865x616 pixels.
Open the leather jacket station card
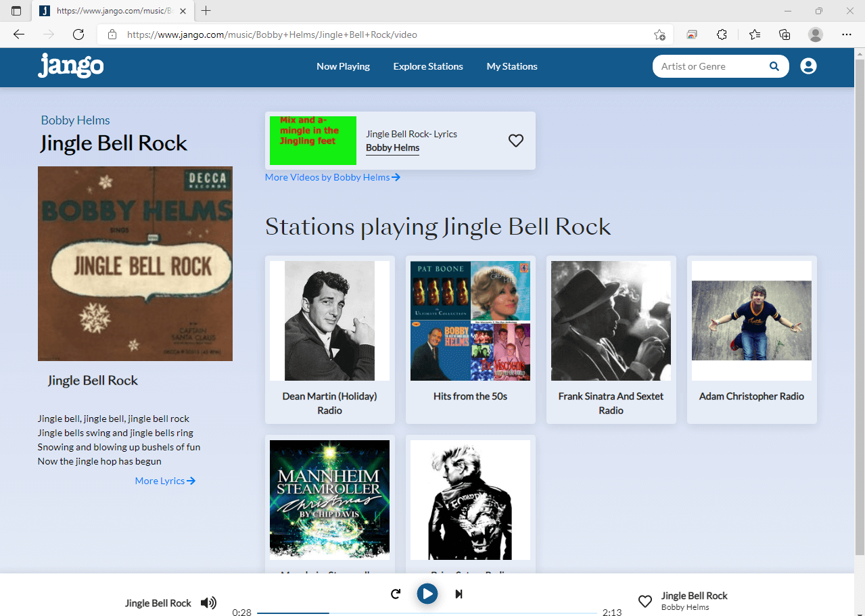point(471,504)
